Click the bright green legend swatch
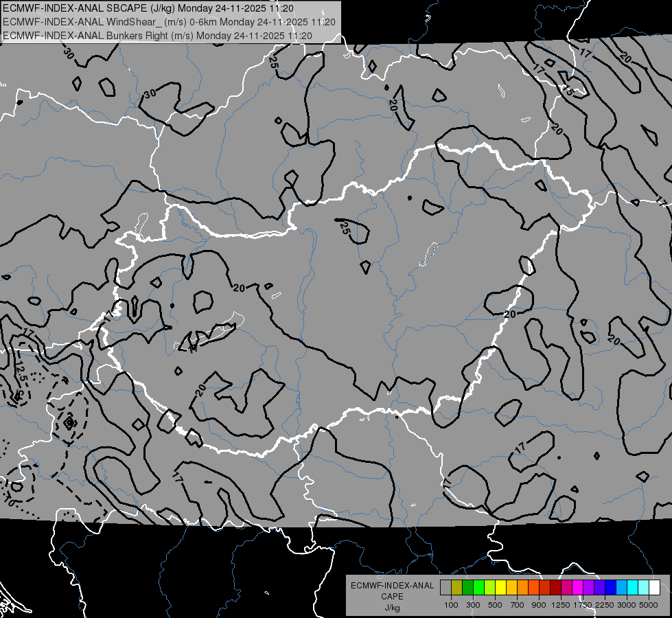This screenshot has height=618, width=672. click(478, 588)
